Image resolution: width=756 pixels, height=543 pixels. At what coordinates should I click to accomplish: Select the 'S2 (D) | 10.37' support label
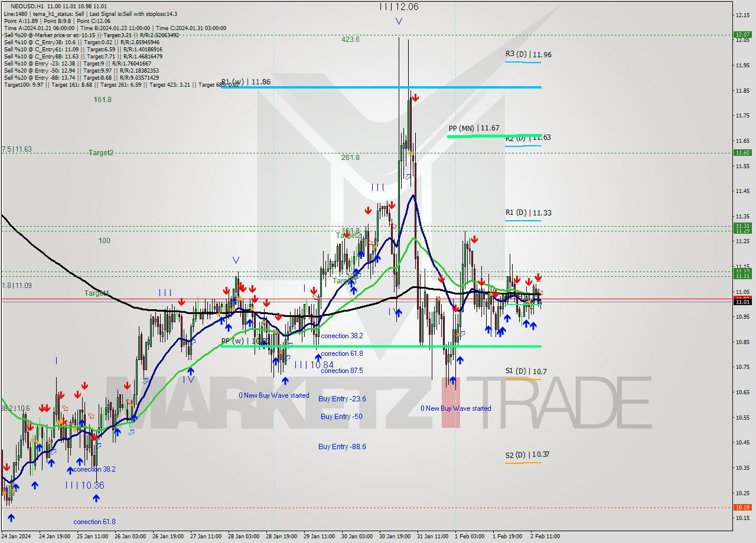[x=527, y=454]
